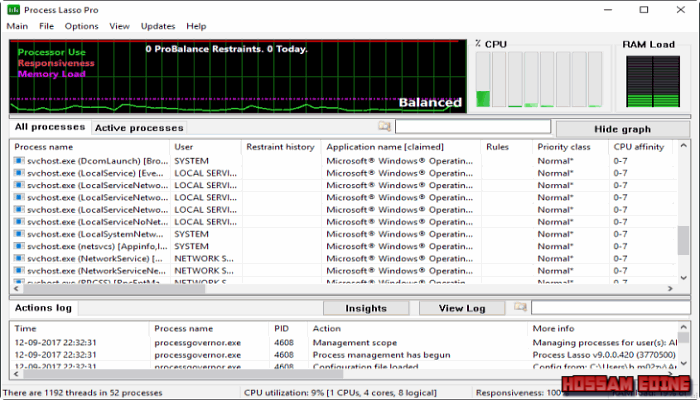
Task: Click 'Process Lasso v9.0.0.420' log info
Action: point(604,355)
